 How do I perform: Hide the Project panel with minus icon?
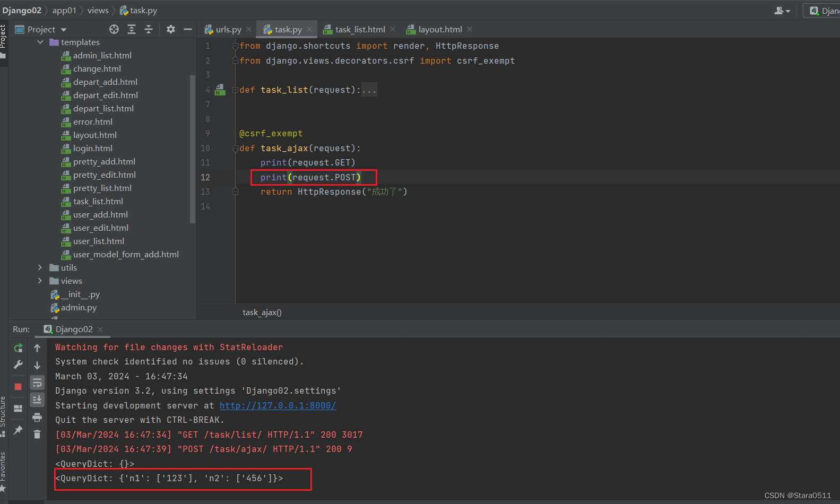click(x=187, y=29)
